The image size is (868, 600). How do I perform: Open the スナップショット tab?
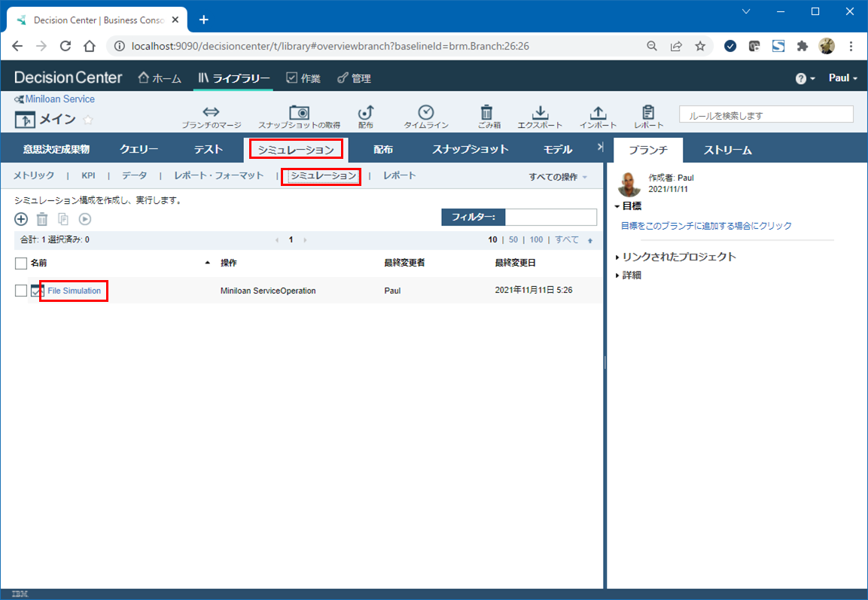coord(471,150)
